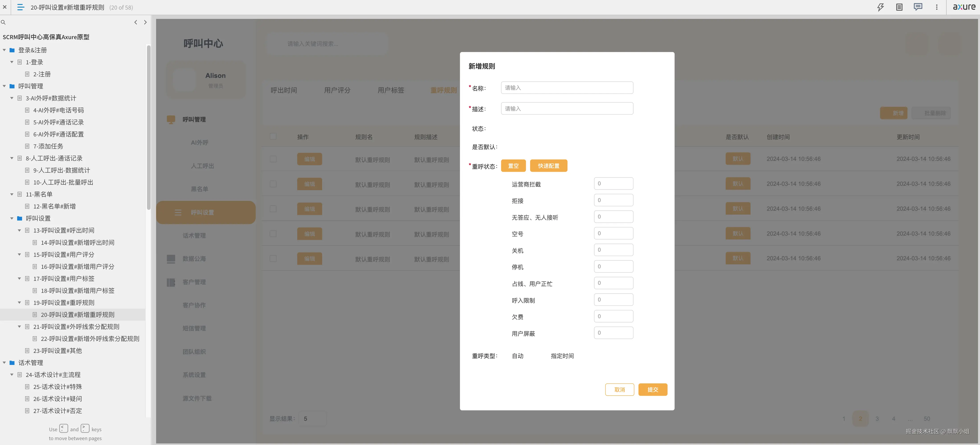Screen dimensions: 980x445
Task: Toggle the sitemap hamburger menu icon
Action: 20,7
